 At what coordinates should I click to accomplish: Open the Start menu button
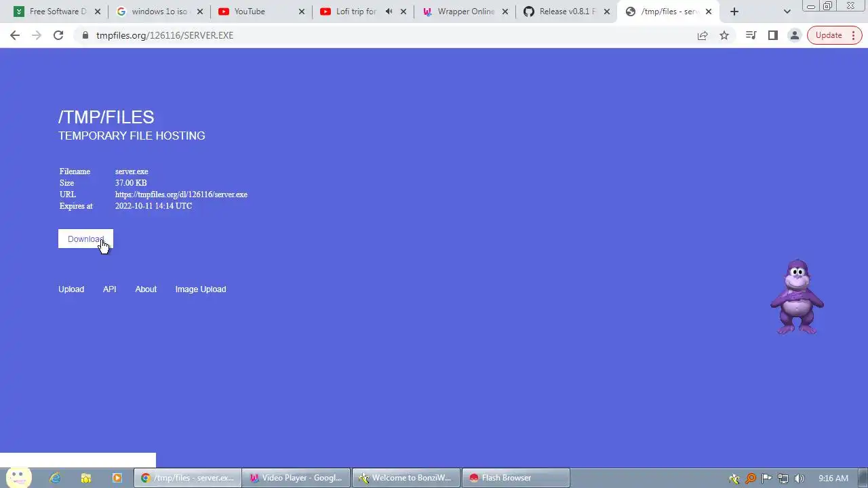[17, 477]
